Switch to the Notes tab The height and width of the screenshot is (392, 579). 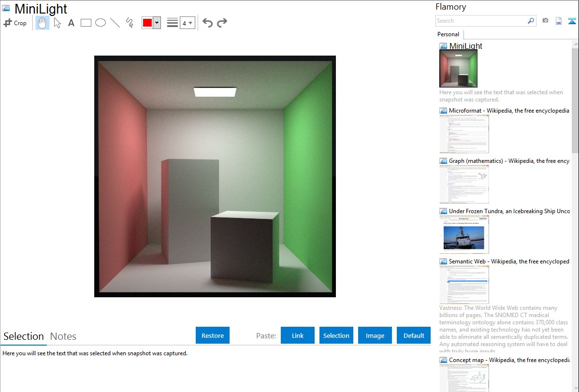pyautogui.click(x=63, y=336)
